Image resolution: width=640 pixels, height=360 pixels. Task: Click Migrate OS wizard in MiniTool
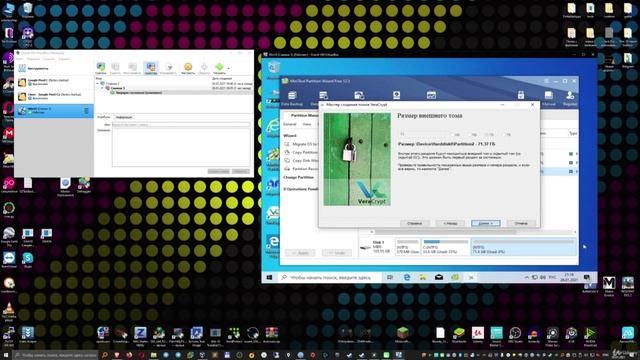click(300, 144)
